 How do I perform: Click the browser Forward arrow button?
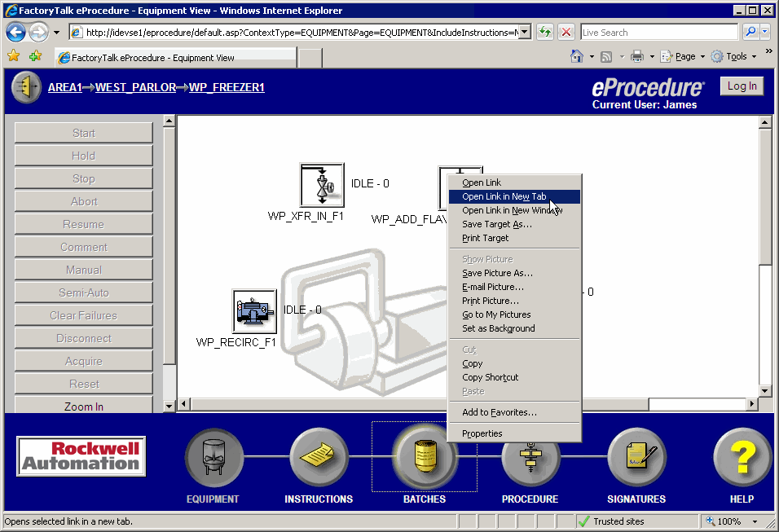tap(38, 33)
